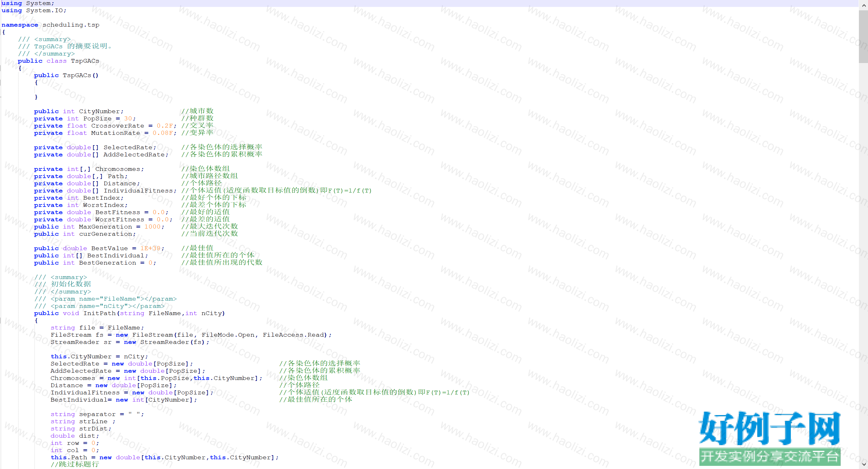
Task: Click 'private double[] IndividualFitness;' field declaration
Action: tap(105, 191)
